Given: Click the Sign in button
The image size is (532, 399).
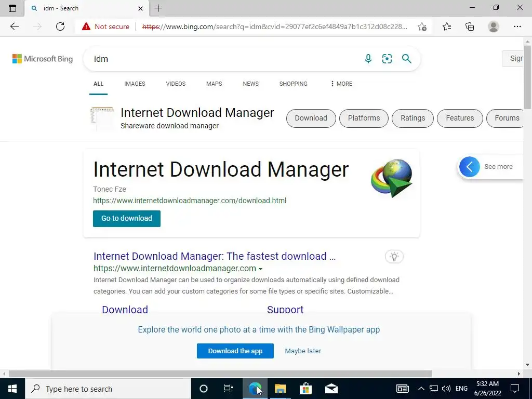Looking at the screenshot, I should [x=513, y=59].
